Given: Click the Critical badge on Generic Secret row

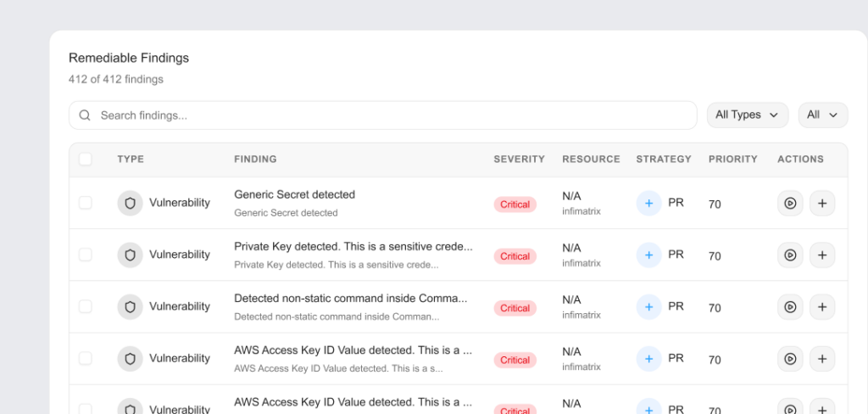Looking at the screenshot, I should (515, 204).
